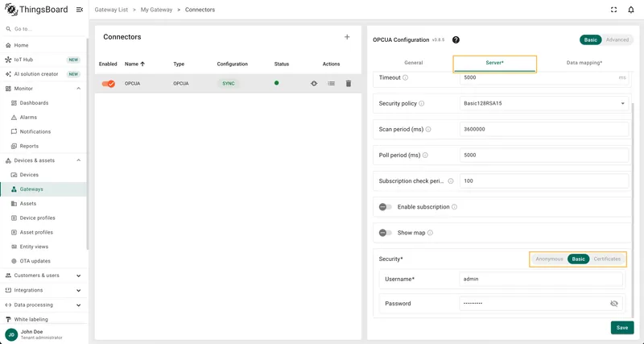644x344 pixels.
Task: Reveal password with the eye icon
Action: [614, 304]
